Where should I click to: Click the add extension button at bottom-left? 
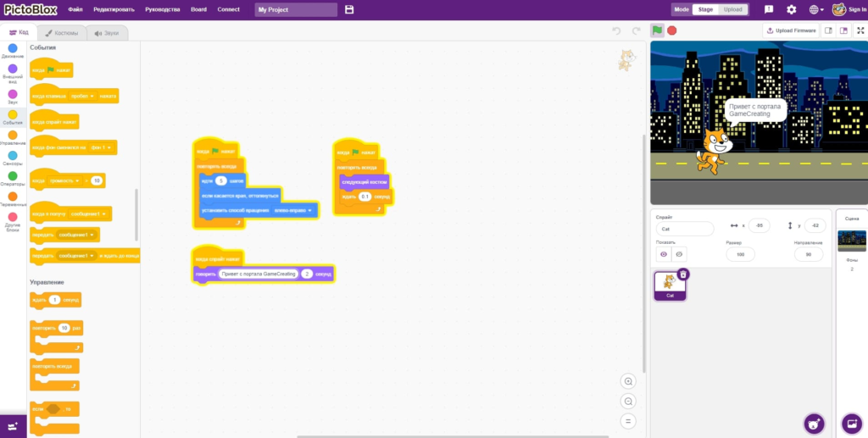13,425
